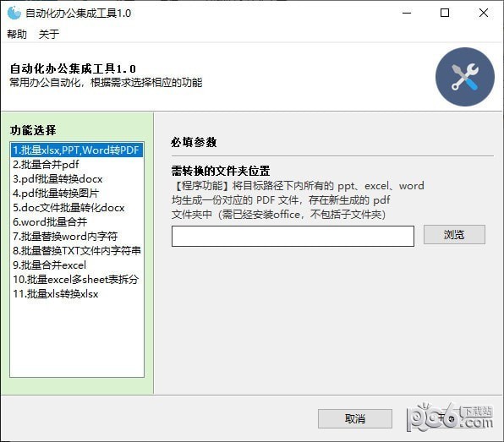Click the 取消 cancel button
This screenshot has height=442, width=504.
355,418
